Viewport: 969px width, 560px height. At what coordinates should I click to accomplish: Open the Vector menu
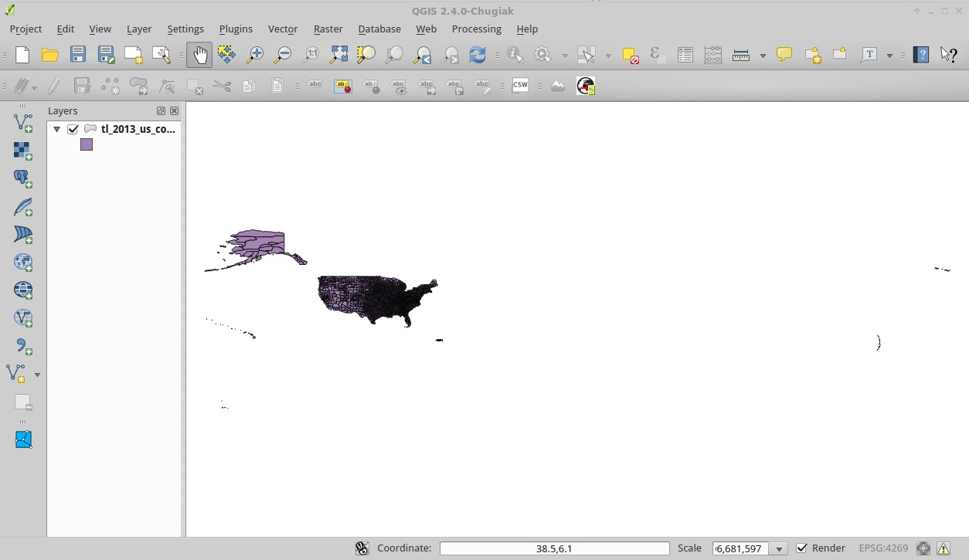click(x=282, y=29)
